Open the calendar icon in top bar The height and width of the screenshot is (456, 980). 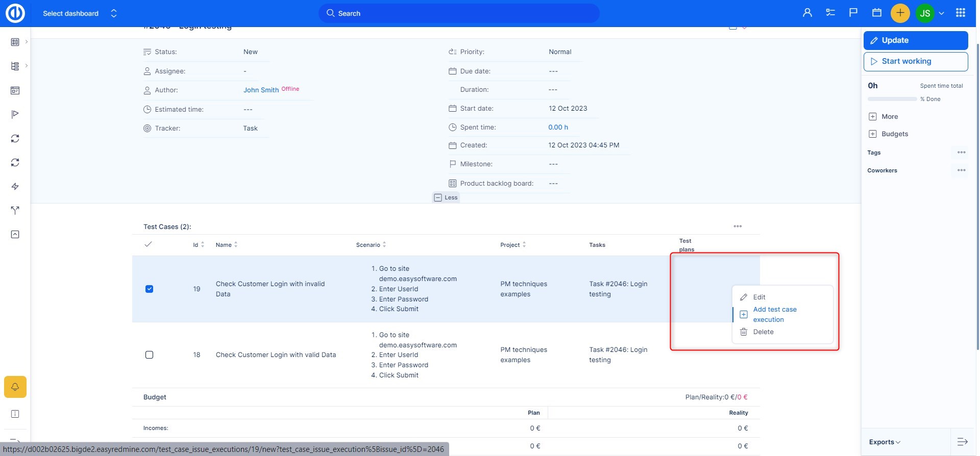tap(876, 13)
